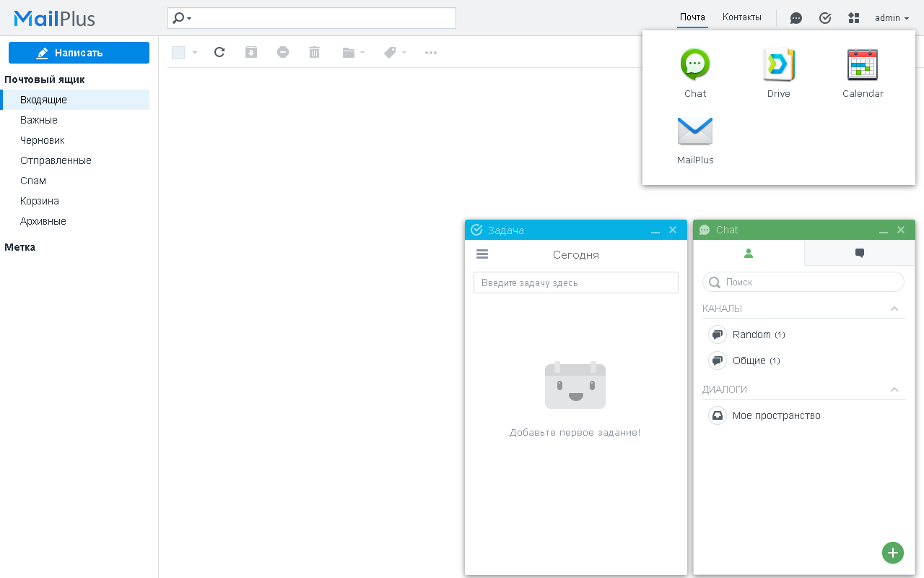This screenshot has height=578, width=924.
Task: Click the chat bubble icon in top bar
Action: 796,18
